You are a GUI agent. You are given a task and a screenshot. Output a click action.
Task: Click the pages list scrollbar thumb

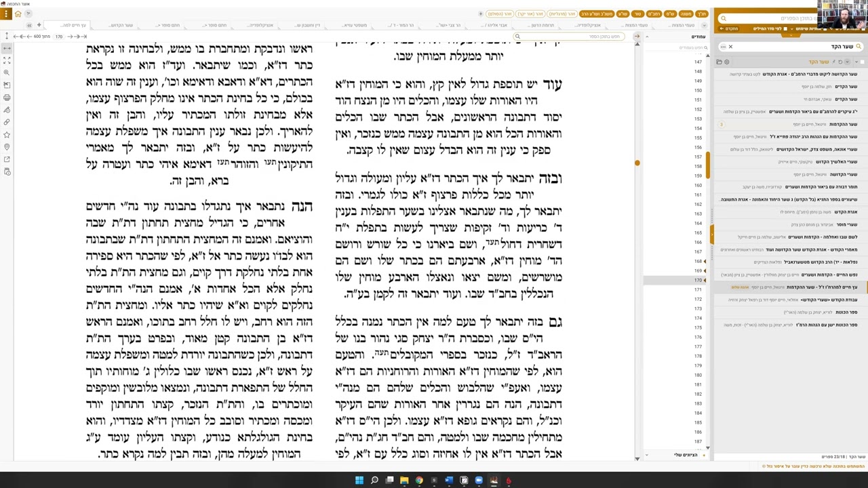(707, 165)
